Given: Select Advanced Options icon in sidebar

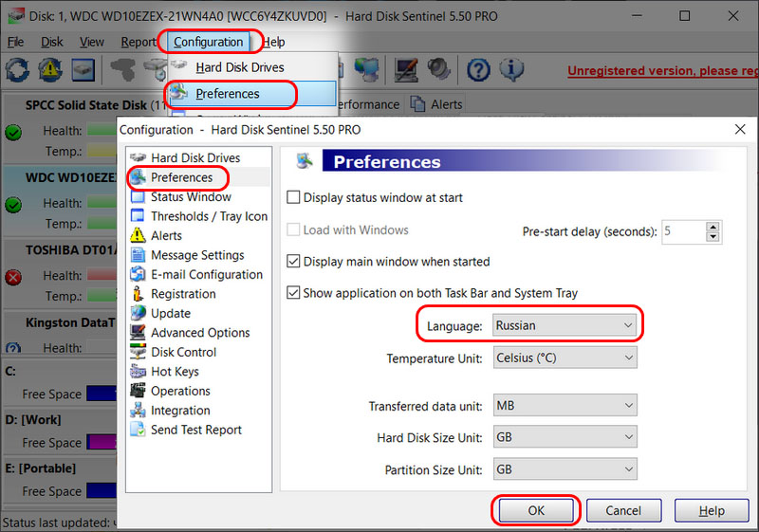Looking at the screenshot, I should 138,332.
